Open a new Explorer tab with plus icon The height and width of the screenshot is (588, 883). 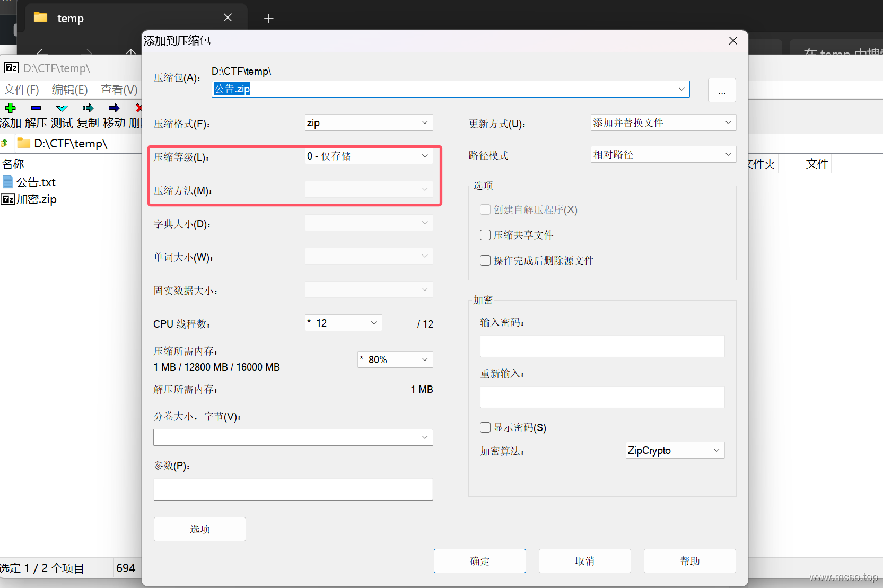click(269, 19)
